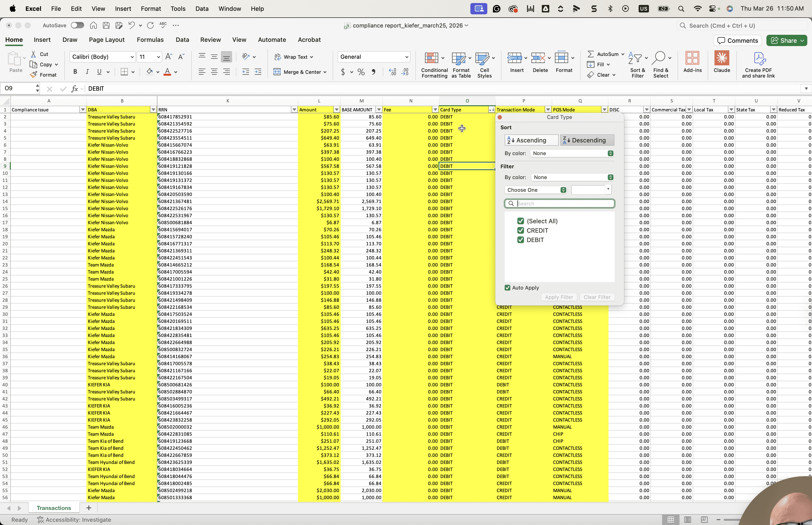
Task: Open Cell Styles gallery
Action: point(484,65)
